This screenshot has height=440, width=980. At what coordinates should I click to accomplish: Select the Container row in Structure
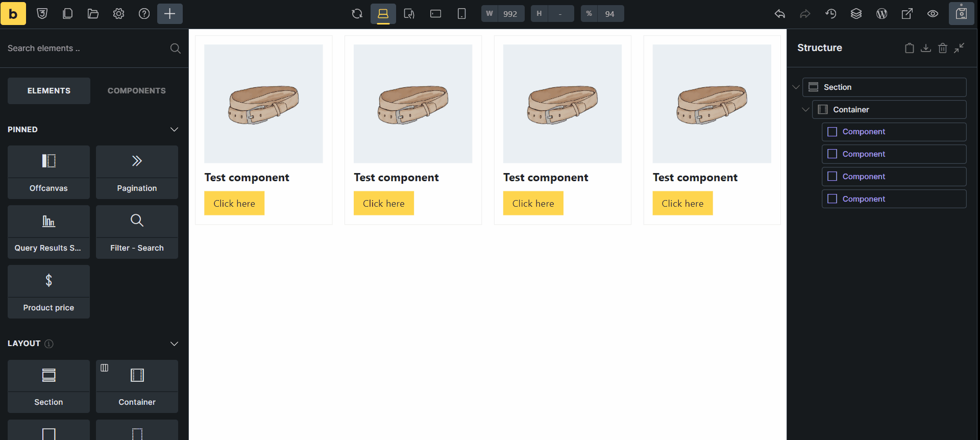(889, 110)
